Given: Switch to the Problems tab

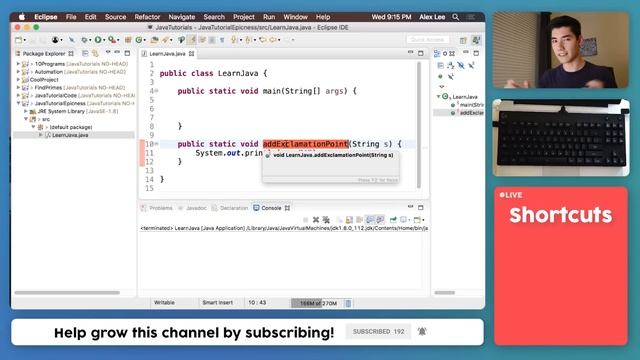Looking at the screenshot, I should tap(157, 208).
